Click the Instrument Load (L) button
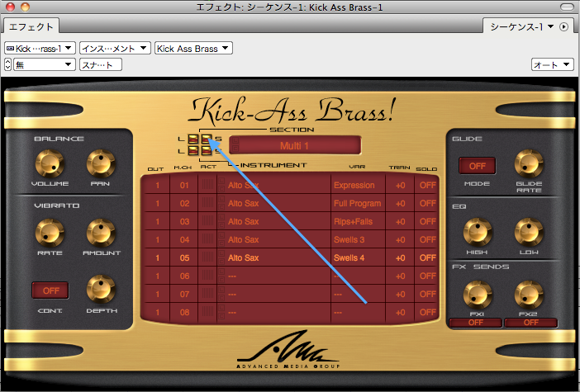Image resolution: width=580 pixels, height=392 pixels. pos(193,150)
